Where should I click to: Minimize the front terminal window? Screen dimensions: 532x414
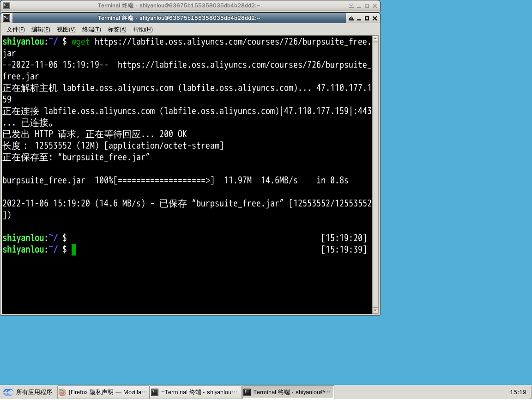tap(359, 18)
